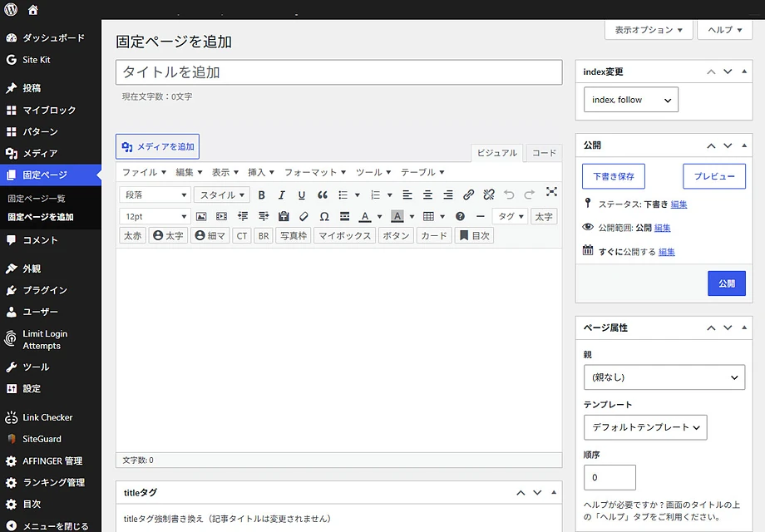Click the undo arrow in the toolbar
765x532 pixels.
coord(509,195)
